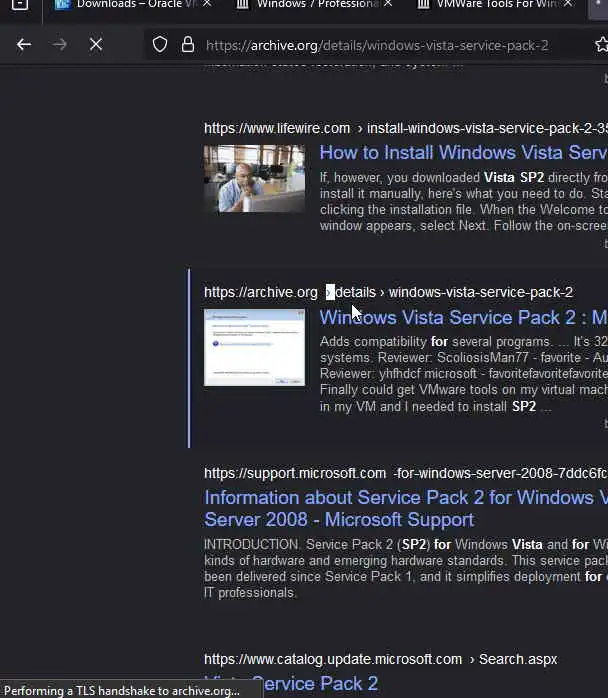This screenshot has height=698, width=608.
Task: Switch to the VMWare Tools For Windows tab
Action: (487, 4)
